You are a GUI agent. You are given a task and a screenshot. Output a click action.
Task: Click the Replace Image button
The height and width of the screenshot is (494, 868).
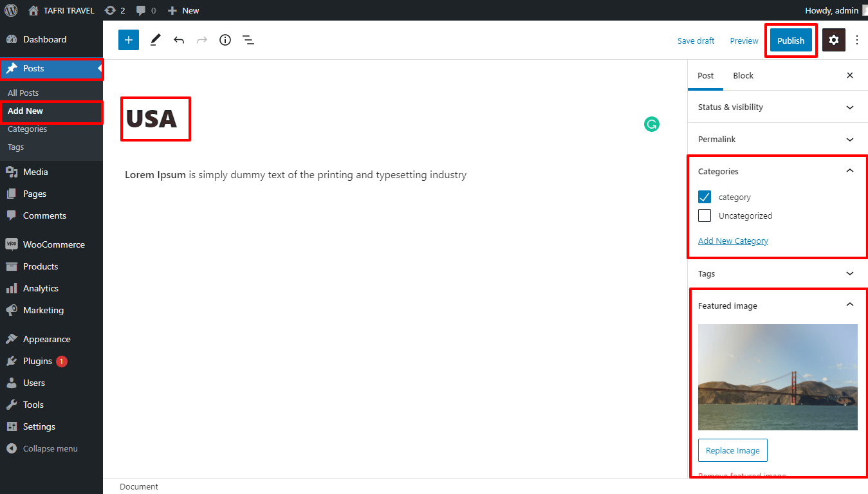click(x=732, y=450)
